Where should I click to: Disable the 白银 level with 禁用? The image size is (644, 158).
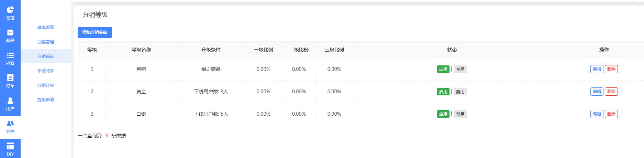[460, 114]
